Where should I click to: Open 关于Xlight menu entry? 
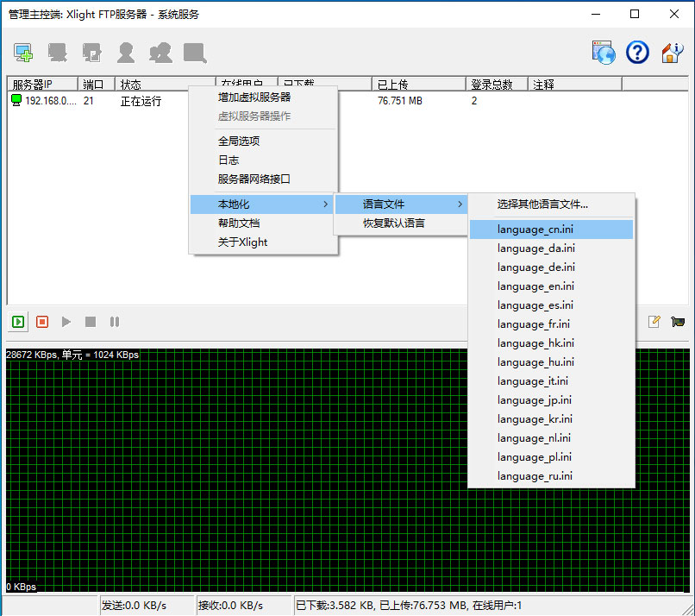point(242,242)
